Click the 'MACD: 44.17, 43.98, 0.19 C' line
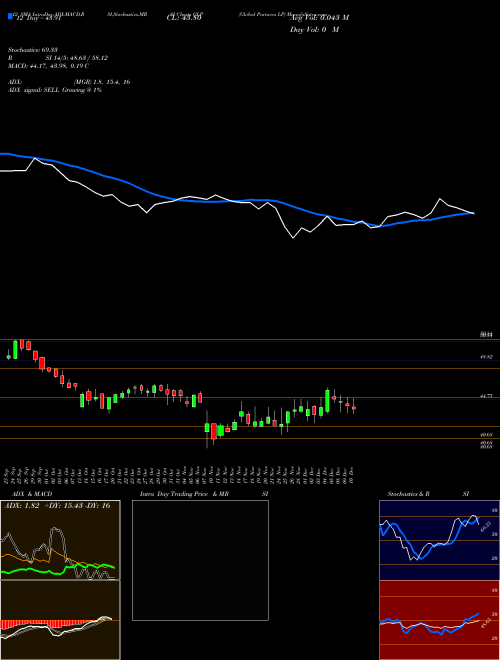Viewport: 500px width, 660px height. [x=48, y=66]
